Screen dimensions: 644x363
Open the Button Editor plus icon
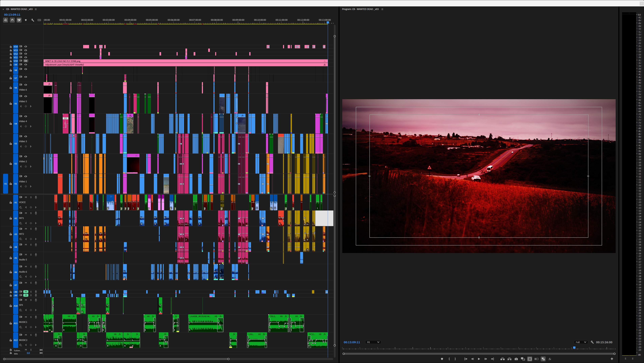612,359
